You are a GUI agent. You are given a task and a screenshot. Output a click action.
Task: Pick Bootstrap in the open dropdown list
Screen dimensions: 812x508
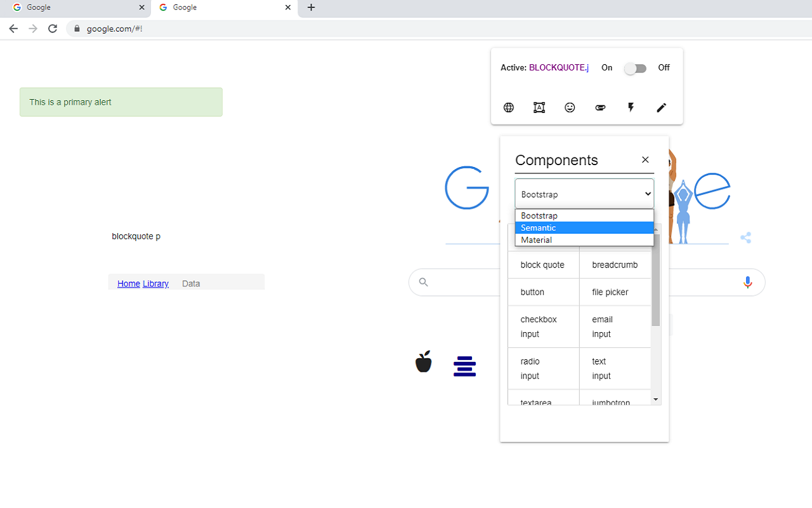click(x=584, y=216)
